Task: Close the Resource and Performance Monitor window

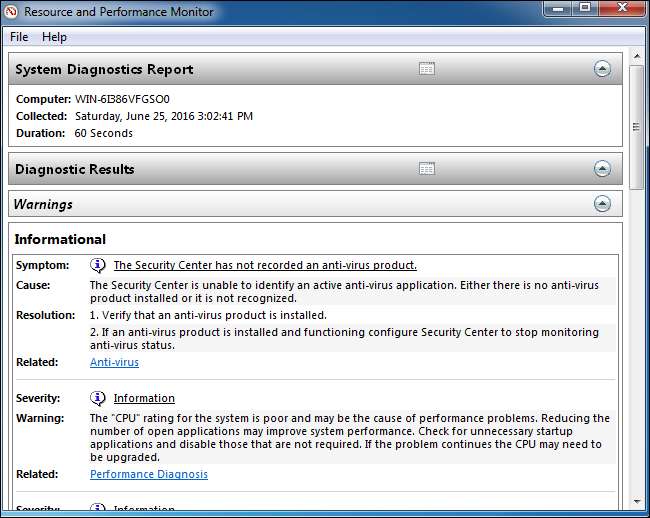Action: pos(622,8)
